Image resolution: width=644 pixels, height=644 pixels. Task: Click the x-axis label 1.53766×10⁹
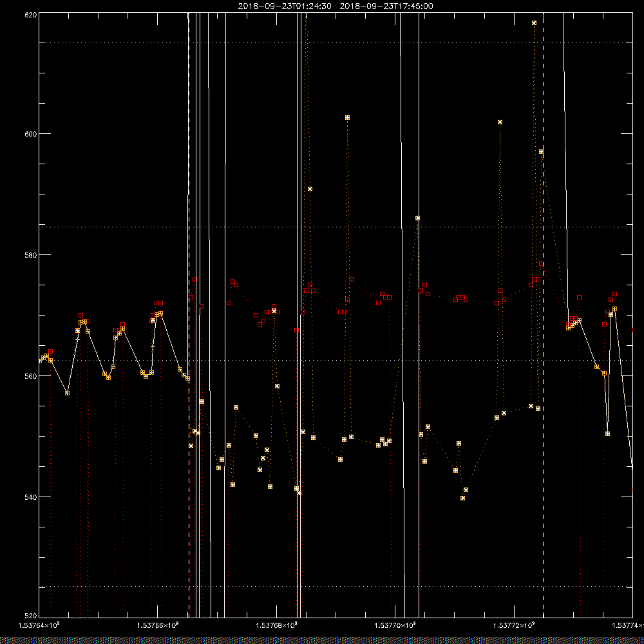[x=158, y=625]
